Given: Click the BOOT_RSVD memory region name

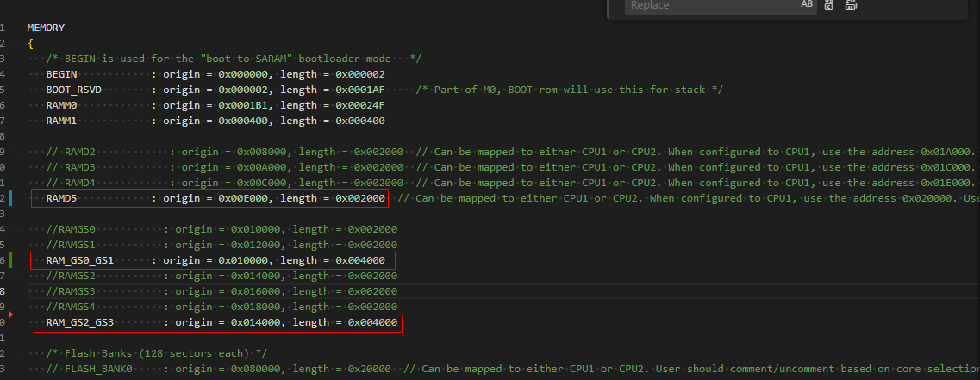Looking at the screenshot, I should click(x=74, y=90).
